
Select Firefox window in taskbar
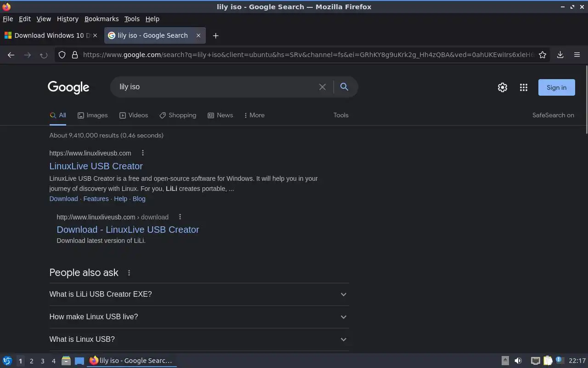[x=132, y=361]
